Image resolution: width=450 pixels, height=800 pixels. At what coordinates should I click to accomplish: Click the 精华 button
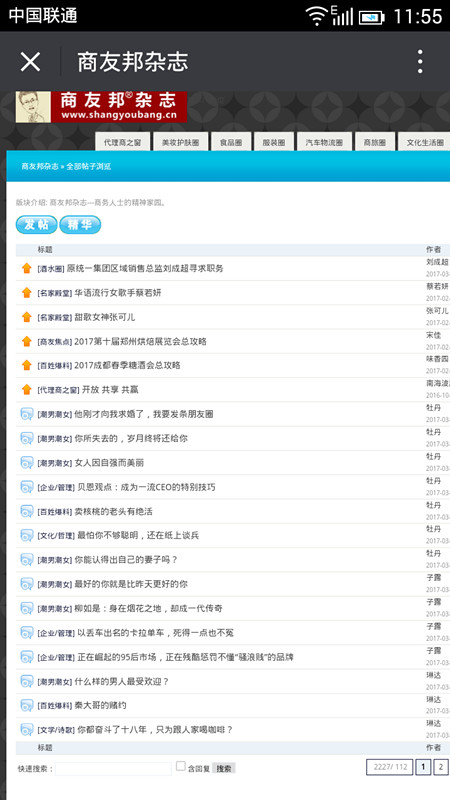[x=80, y=225]
